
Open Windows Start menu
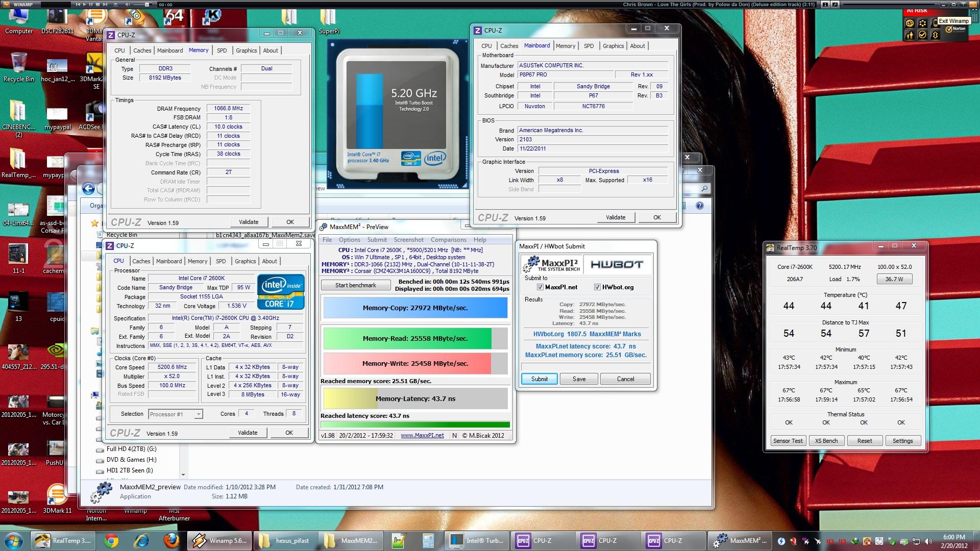coord(14,540)
